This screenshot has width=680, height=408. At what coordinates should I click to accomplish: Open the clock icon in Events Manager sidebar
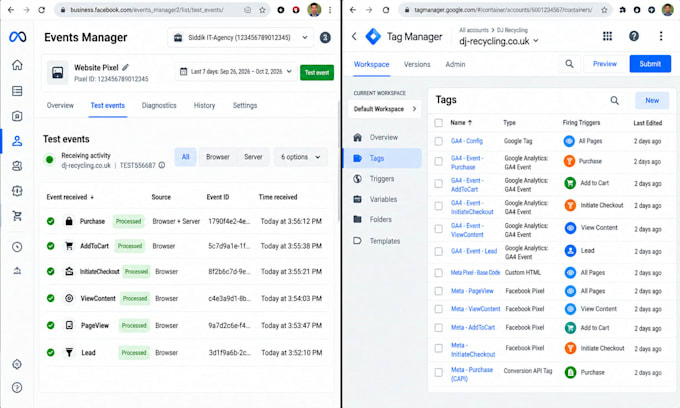tap(17, 247)
